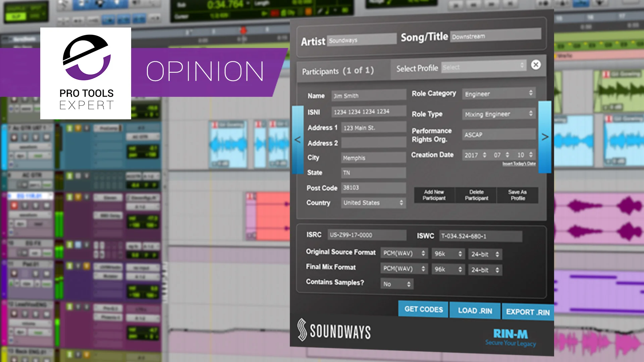
Task: Click Add New Participant
Action: pos(434,195)
